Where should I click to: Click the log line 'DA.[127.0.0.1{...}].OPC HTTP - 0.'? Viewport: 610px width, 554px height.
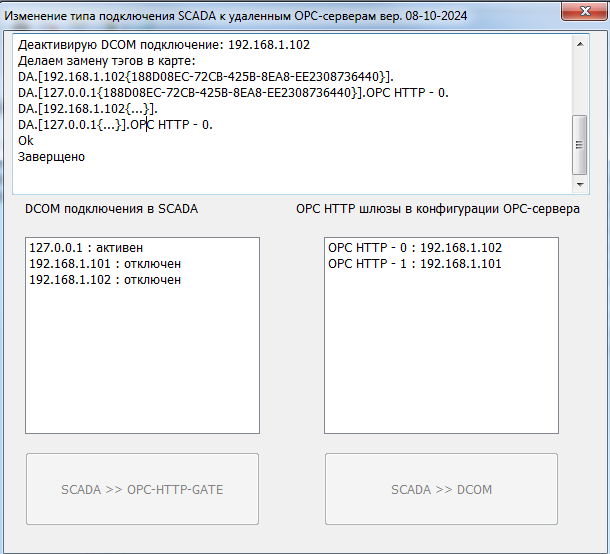[115, 125]
